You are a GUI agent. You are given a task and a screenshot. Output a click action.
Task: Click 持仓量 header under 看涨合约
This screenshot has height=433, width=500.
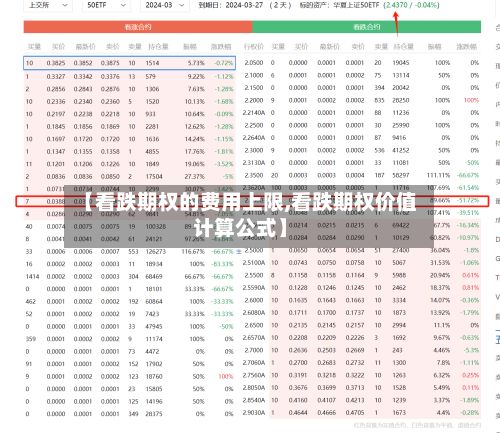click(158, 47)
